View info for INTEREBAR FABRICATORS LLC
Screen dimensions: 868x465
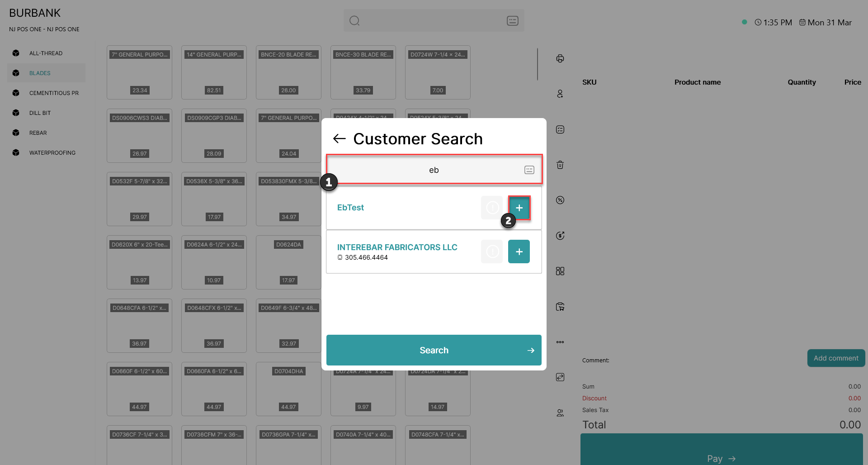(x=492, y=251)
